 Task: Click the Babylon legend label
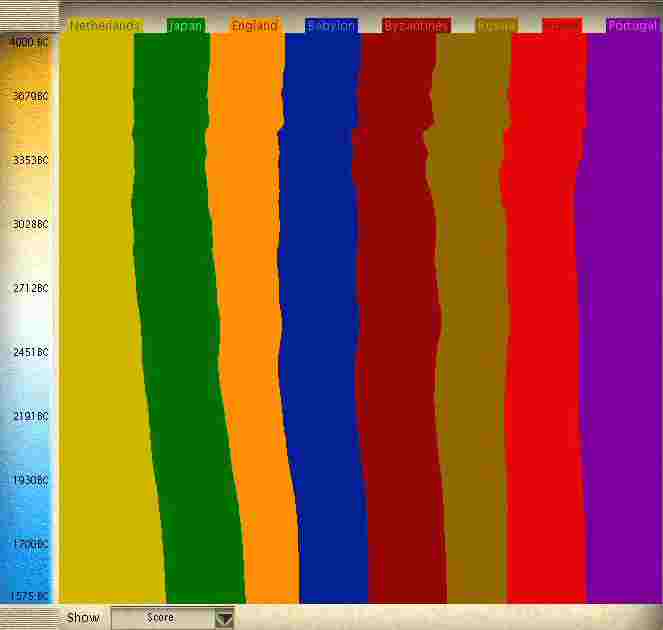[x=331, y=26]
